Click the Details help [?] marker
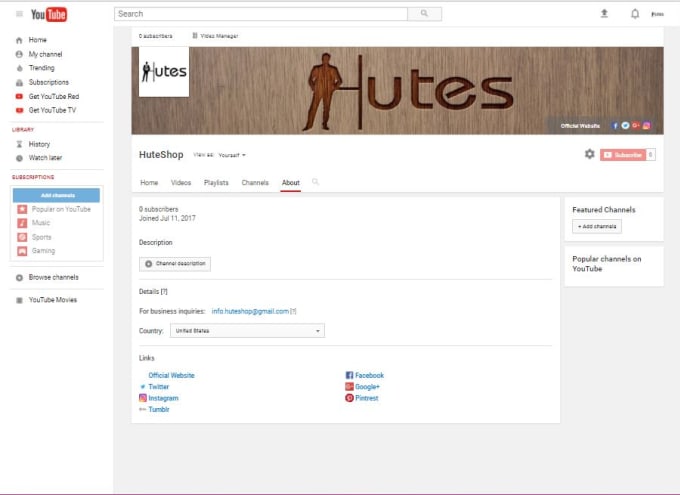This screenshot has height=495, width=680. [164, 292]
